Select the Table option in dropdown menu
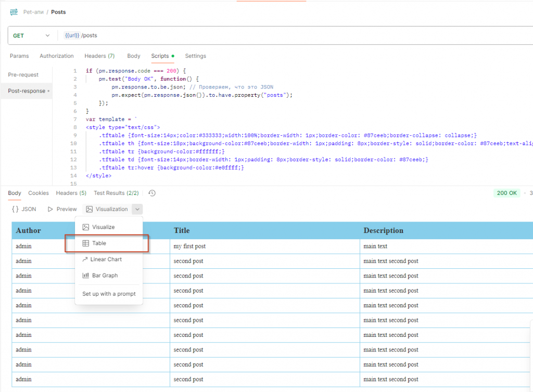The width and height of the screenshot is (533, 392). 99,243
